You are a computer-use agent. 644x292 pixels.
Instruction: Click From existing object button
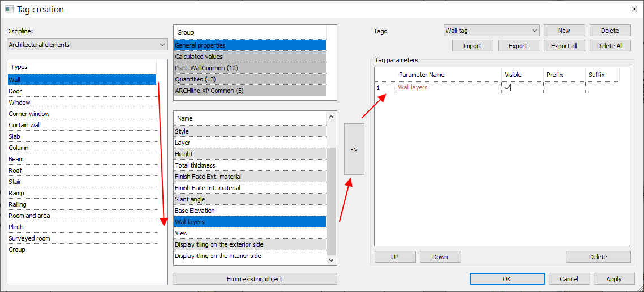(x=255, y=279)
